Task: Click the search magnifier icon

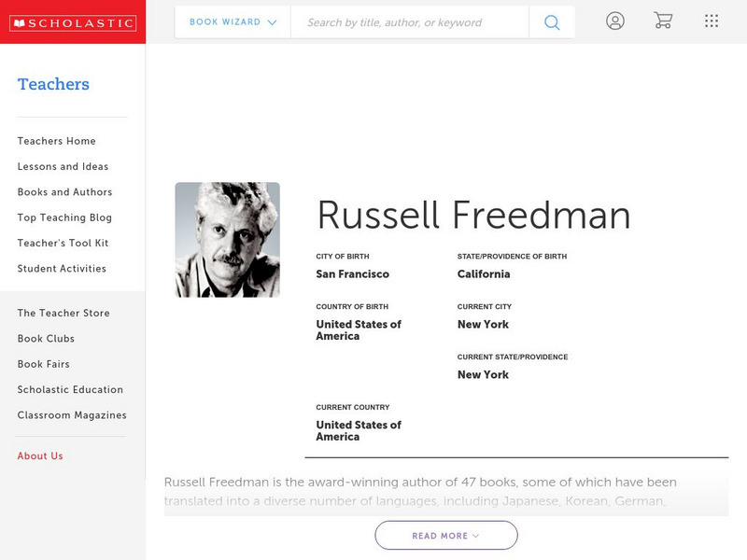Action: [552, 22]
